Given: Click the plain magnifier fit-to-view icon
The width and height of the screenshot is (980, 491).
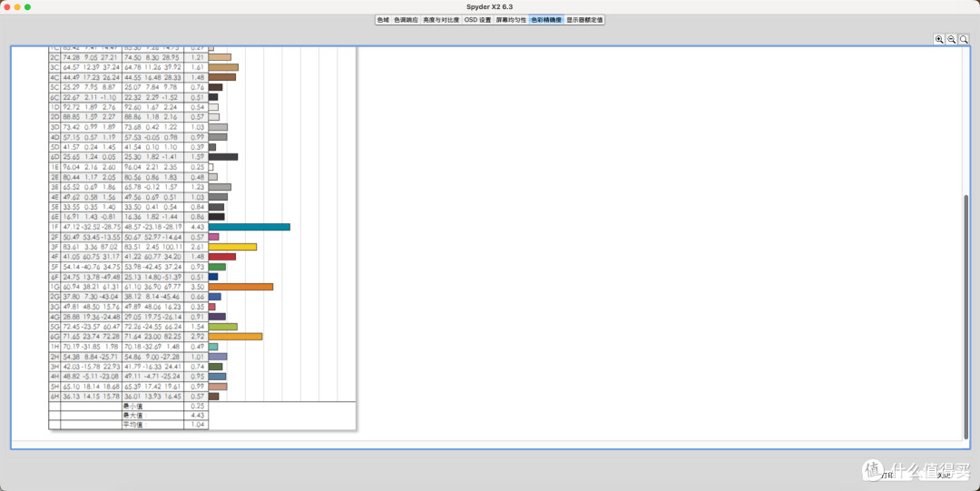Looking at the screenshot, I should (964, 39).
